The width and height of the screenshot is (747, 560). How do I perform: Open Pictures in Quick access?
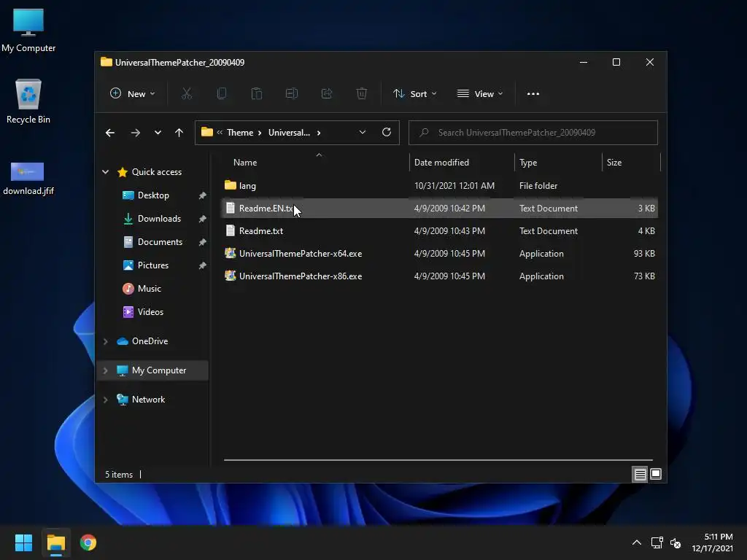pyautogui.click(x=153, y=265)
